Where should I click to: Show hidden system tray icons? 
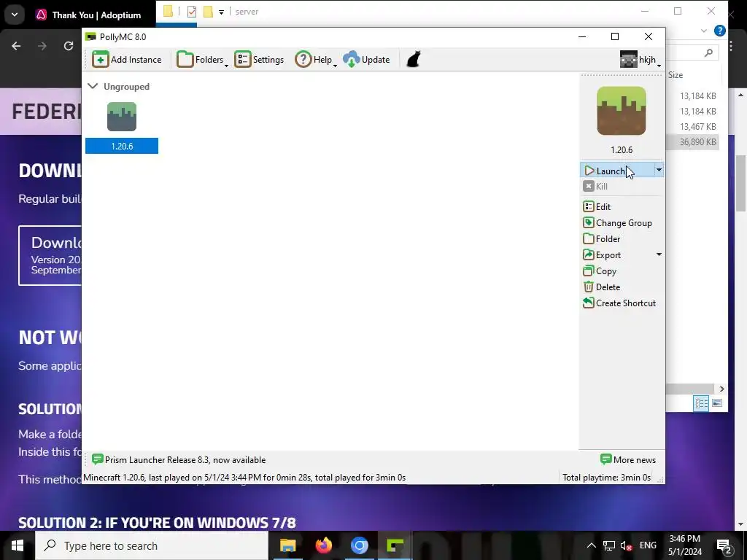591,545
